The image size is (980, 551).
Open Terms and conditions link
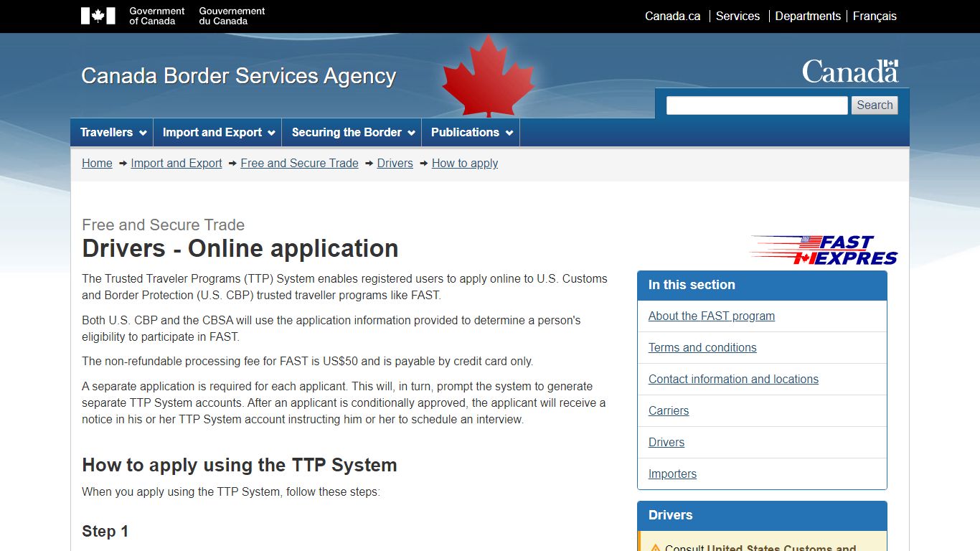pyautogui.click(x=702, y=348)
